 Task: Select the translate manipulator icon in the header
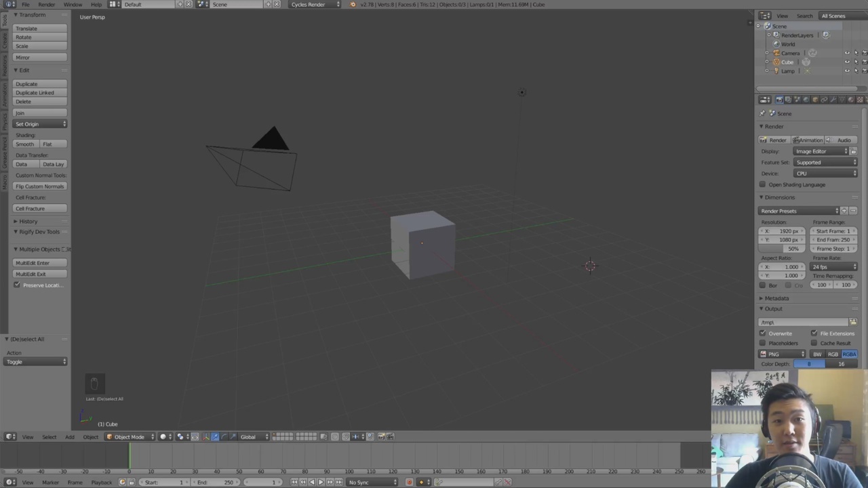(x=214, y=436)
